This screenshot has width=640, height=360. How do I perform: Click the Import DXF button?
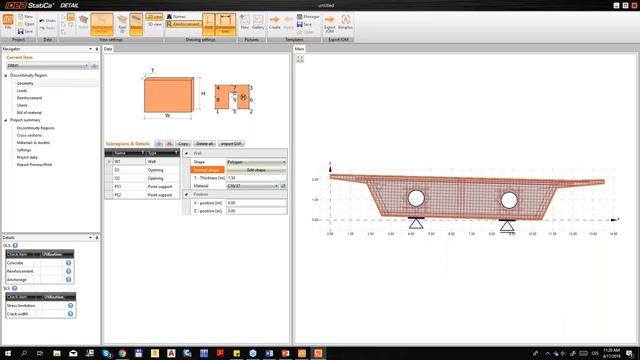[231, 144]
